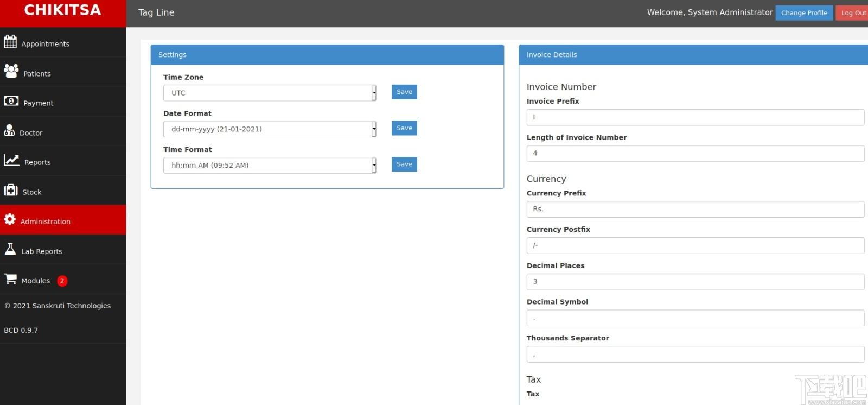Click the Payment money icon
Screen dimensions: 868x405
[x=11, y=100]
